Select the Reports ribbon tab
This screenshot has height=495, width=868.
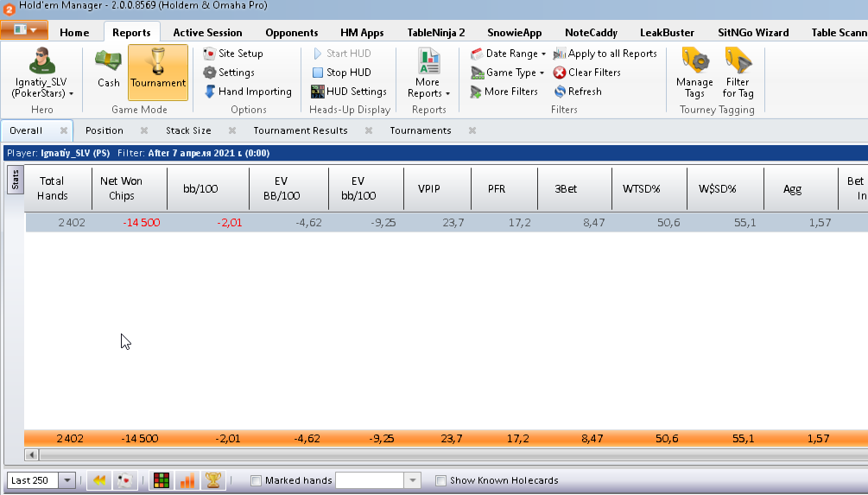click(x=132, y=33)
